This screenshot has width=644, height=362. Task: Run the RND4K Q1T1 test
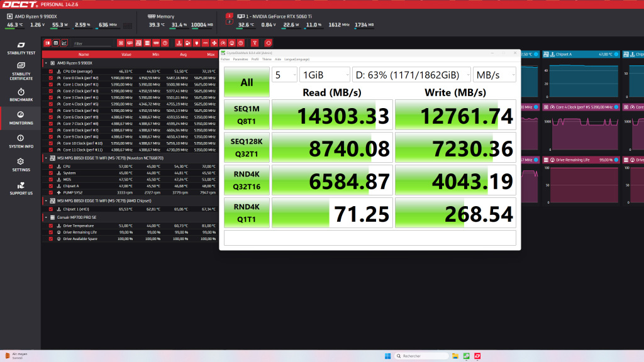(x=247, y=212)
